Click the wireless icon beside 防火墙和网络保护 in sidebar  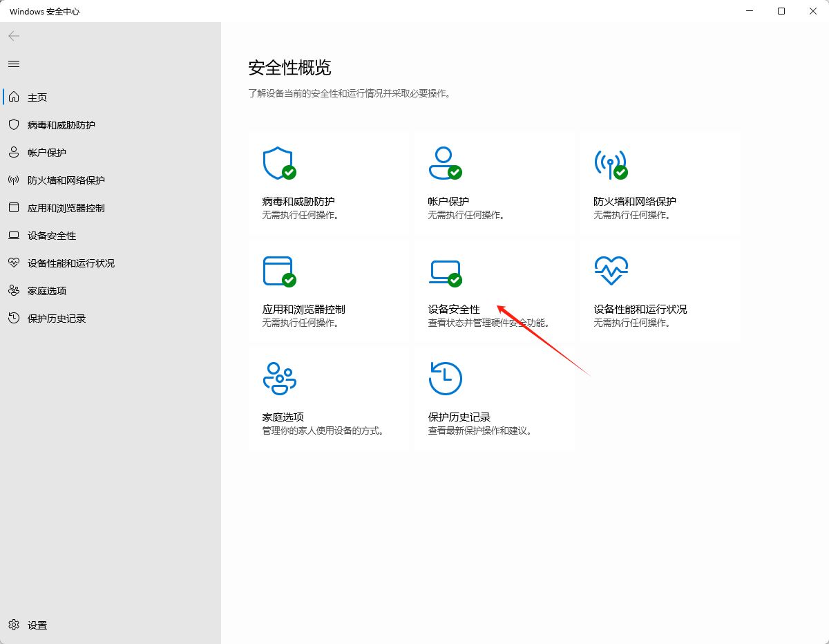tap(14, 180)
